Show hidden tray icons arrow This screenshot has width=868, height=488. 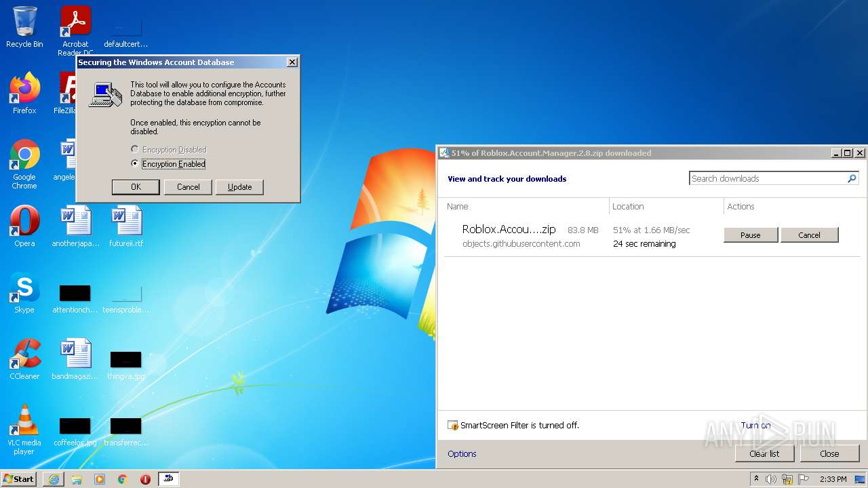tap(756, 479)
